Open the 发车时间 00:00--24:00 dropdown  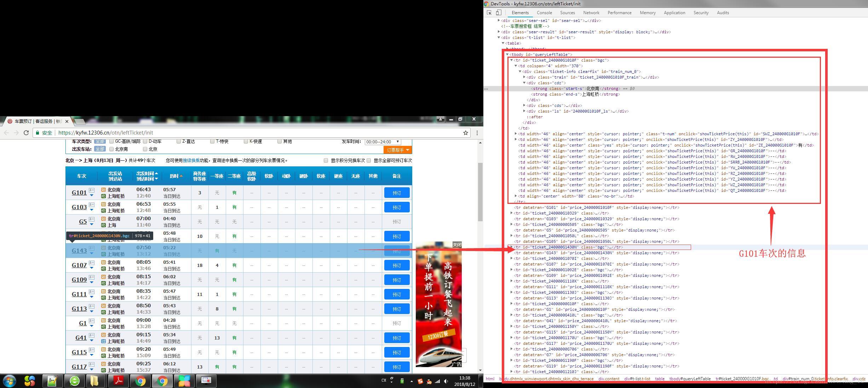(383, 142)
